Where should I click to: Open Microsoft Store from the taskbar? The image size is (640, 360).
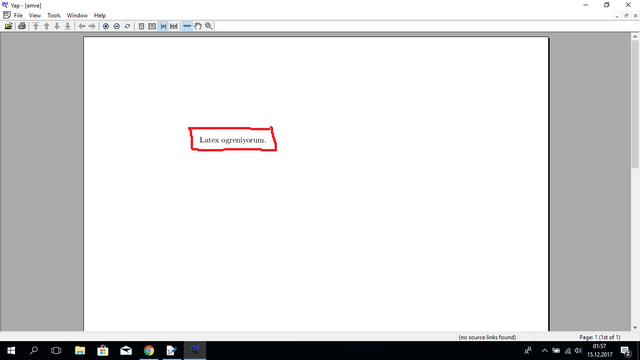coord(103,351)
